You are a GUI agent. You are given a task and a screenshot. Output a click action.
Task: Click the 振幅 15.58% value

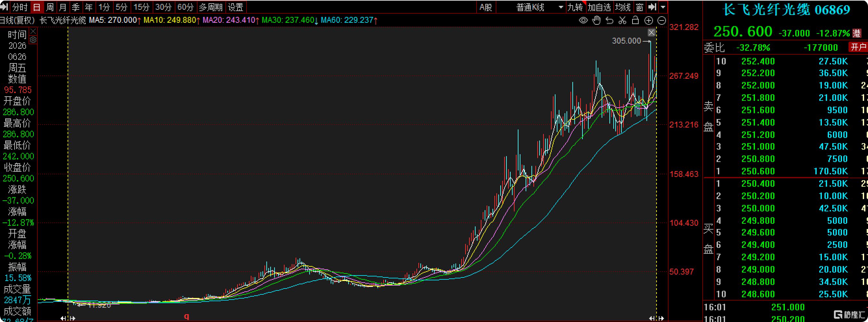18,278
